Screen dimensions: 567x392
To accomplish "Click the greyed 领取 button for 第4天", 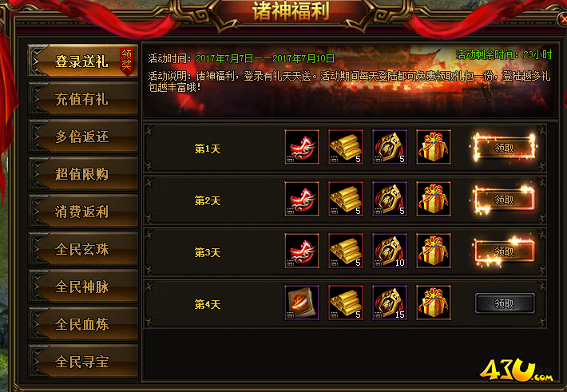I will (x=505, y=303).
